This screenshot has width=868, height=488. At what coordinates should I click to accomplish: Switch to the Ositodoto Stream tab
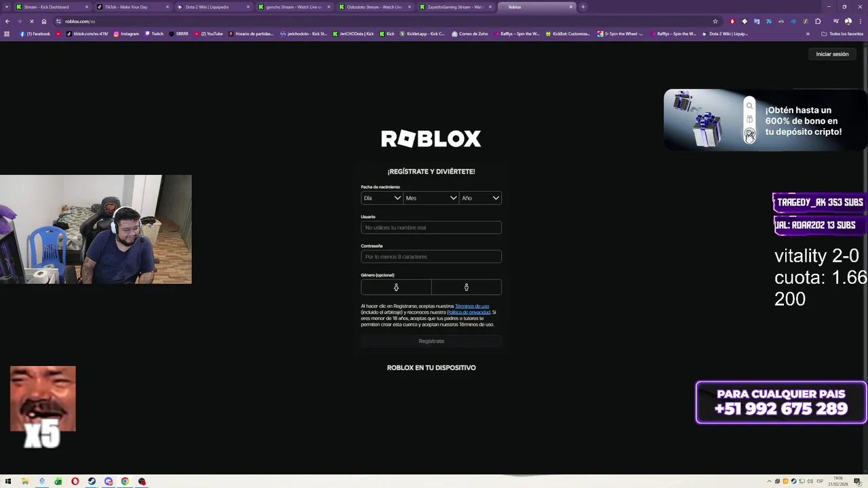click(x=374, y=7)
